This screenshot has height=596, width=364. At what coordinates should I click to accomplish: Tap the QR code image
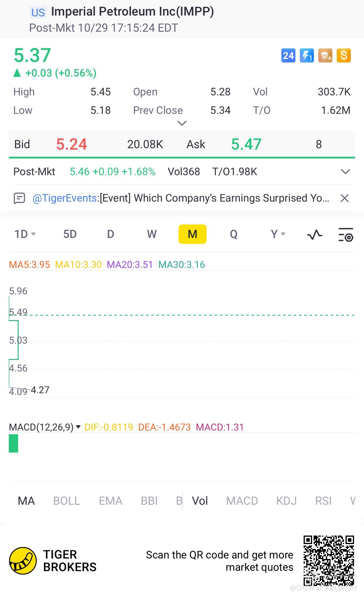(329, 560)
